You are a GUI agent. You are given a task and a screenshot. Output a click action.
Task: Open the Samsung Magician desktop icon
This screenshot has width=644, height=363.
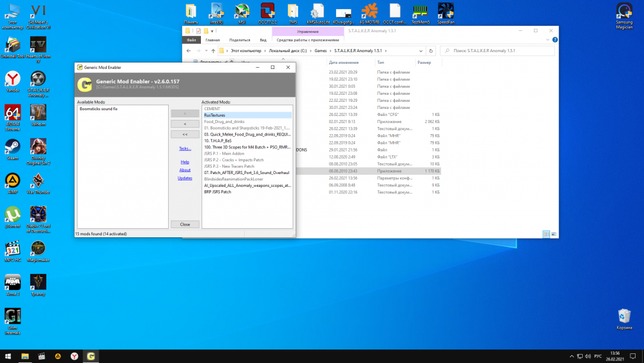pyautogui.click(x=624, y=12)
